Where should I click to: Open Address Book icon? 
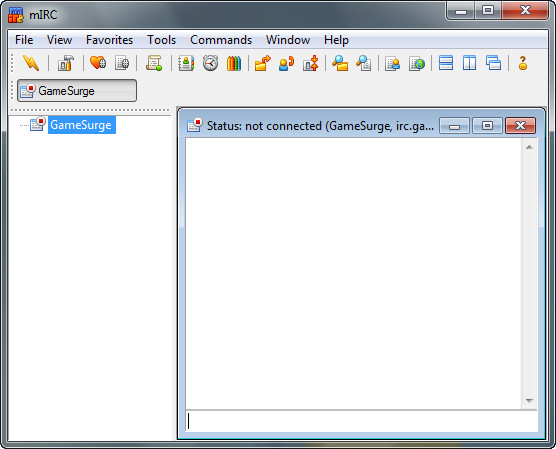tap(186, 63)
